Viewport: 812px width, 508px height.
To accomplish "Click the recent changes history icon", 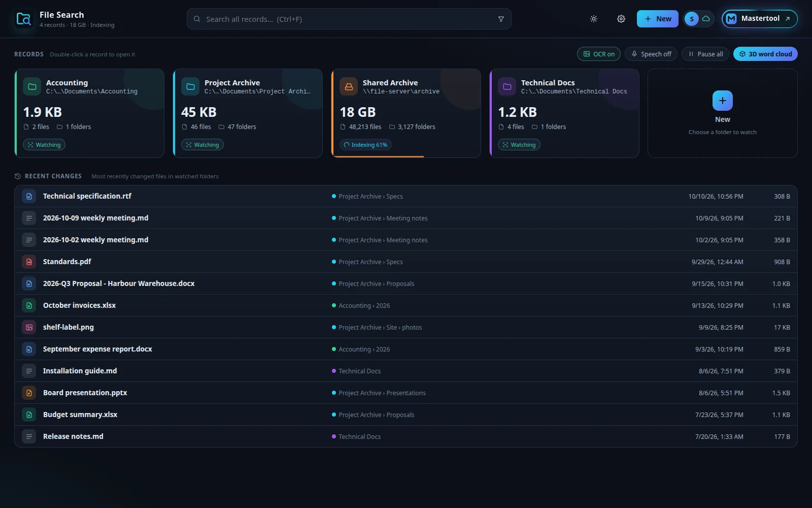I will coord(18,176).
